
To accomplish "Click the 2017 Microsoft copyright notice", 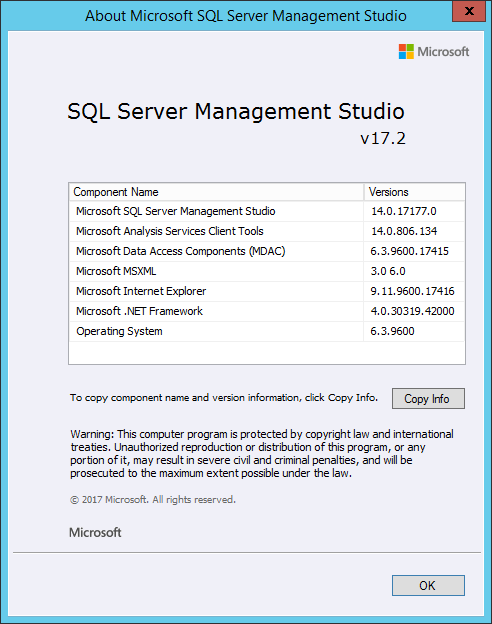I will 153,499.
